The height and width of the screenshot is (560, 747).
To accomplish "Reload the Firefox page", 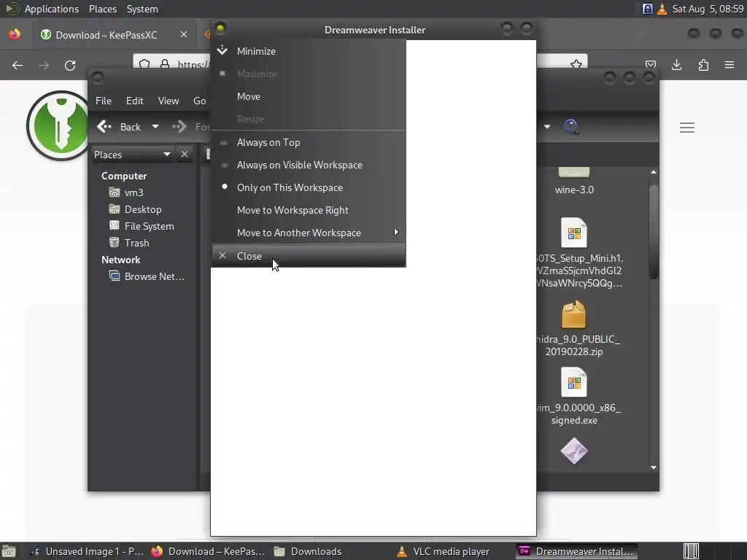I will tap(70, 65).
